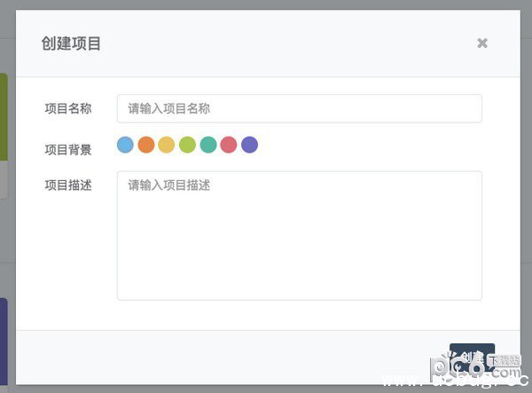Click the 项目背景 label
The image size is (532, 393).
pos(68,150)
